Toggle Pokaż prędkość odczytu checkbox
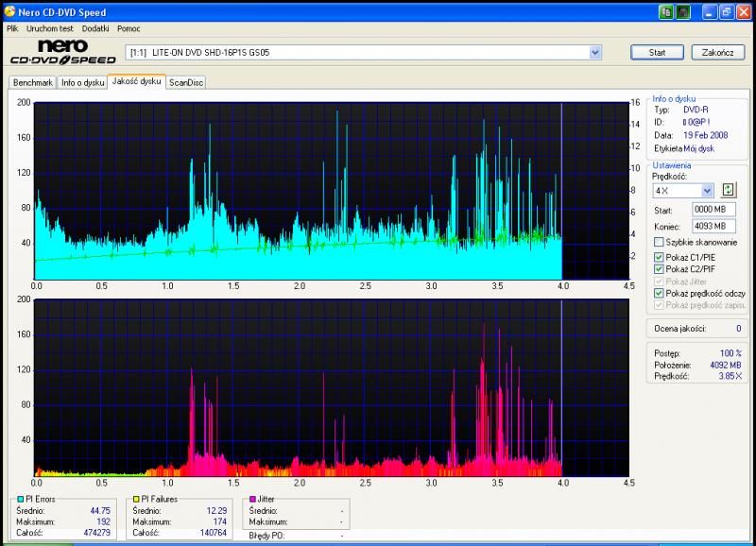 (659, 293)
